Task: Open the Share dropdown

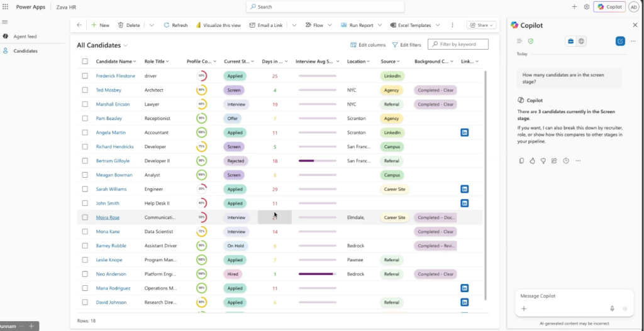Action: [x=481, y=25]
